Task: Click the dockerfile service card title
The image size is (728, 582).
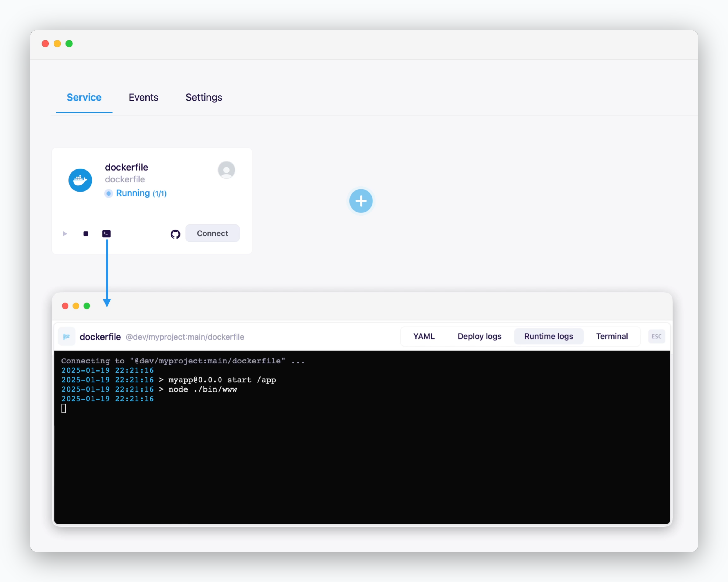Action: pyautogui.click(x=127, y=167)
